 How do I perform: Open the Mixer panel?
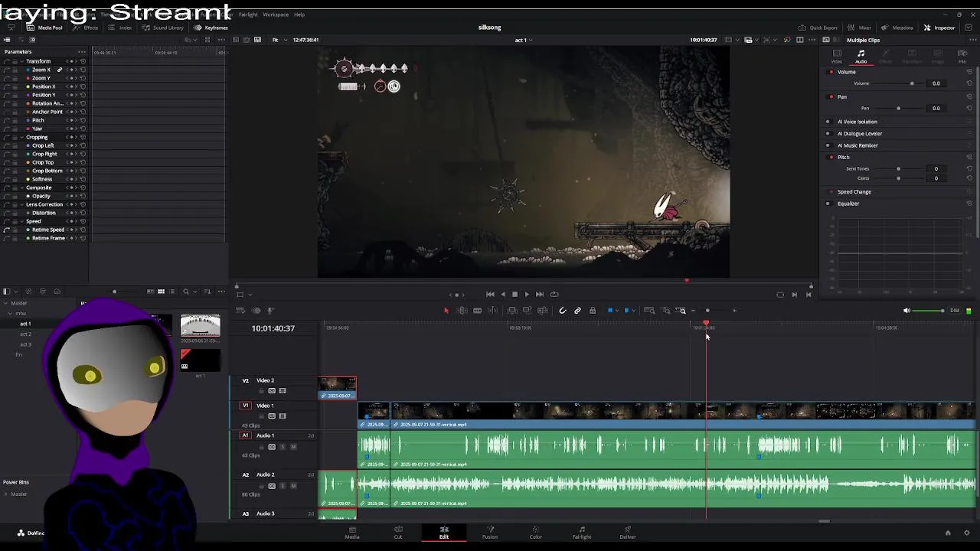click(859, 28)
